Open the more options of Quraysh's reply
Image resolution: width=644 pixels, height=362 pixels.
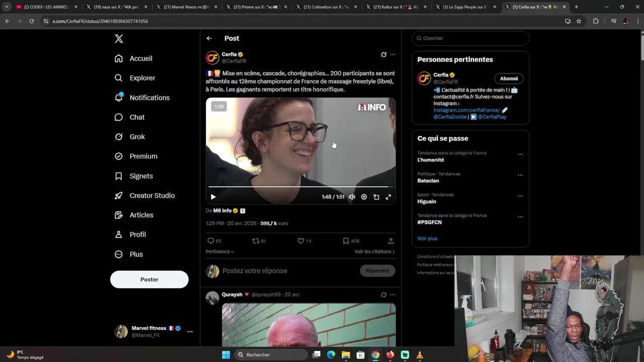(x=393, y=295)
